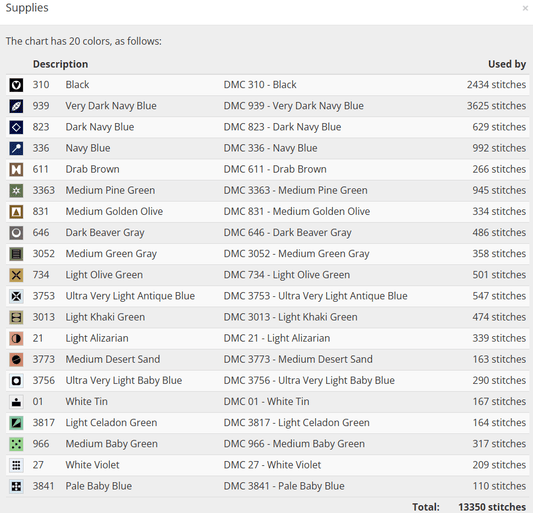Click the feather symbol icon for 939
The height and width of the screenshot is (513, 533).
pos(16,106)
